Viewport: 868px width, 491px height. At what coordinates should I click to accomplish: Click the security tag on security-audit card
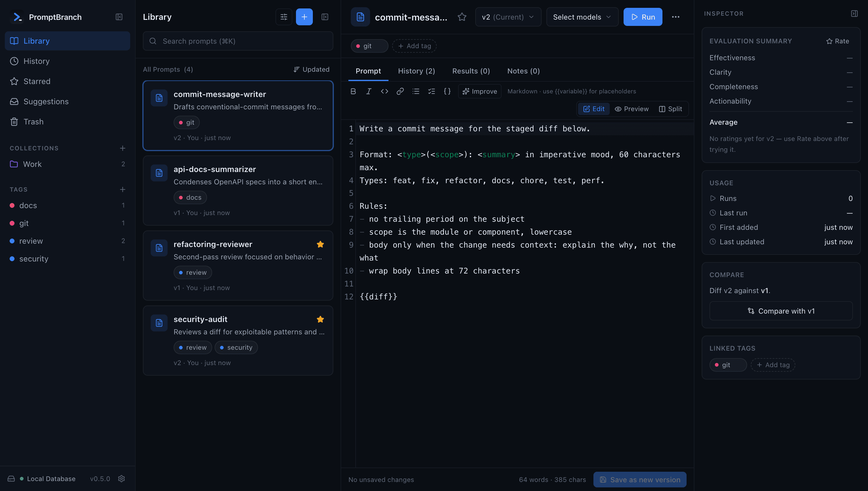coord(236,347)
